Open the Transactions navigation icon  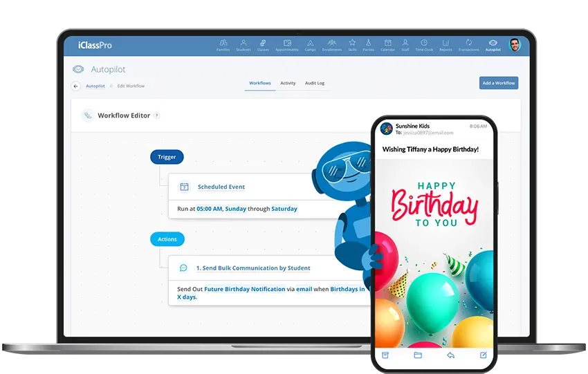click(x=469, y=45)
